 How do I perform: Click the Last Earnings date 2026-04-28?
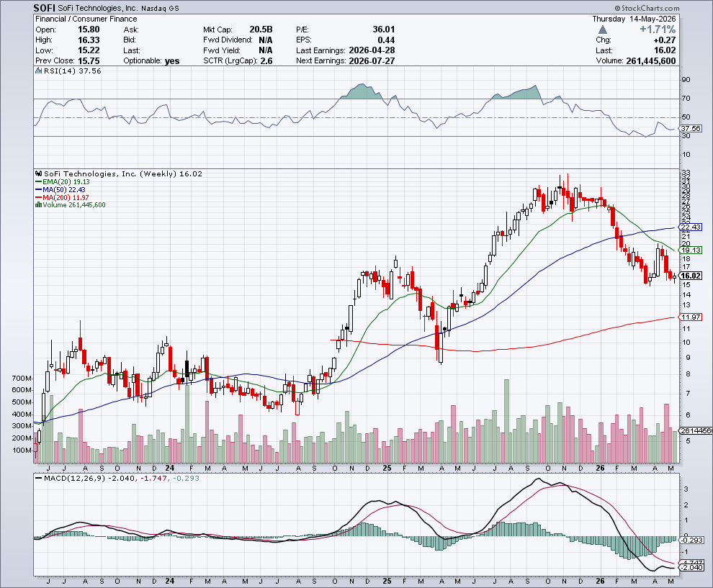(372, 50)
